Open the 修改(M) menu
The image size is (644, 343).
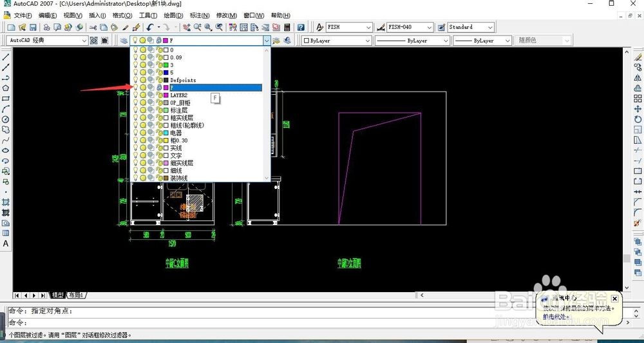pyautogui.click(x=226, y=15)
